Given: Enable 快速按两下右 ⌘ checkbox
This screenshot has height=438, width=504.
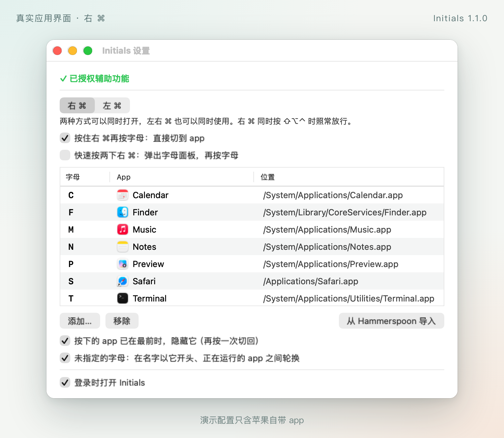Looking at the screenshot, I should point(65,155).
